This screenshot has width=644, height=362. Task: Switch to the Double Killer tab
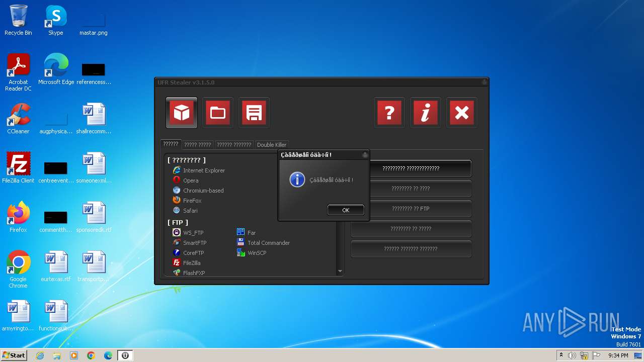point(272,145)
